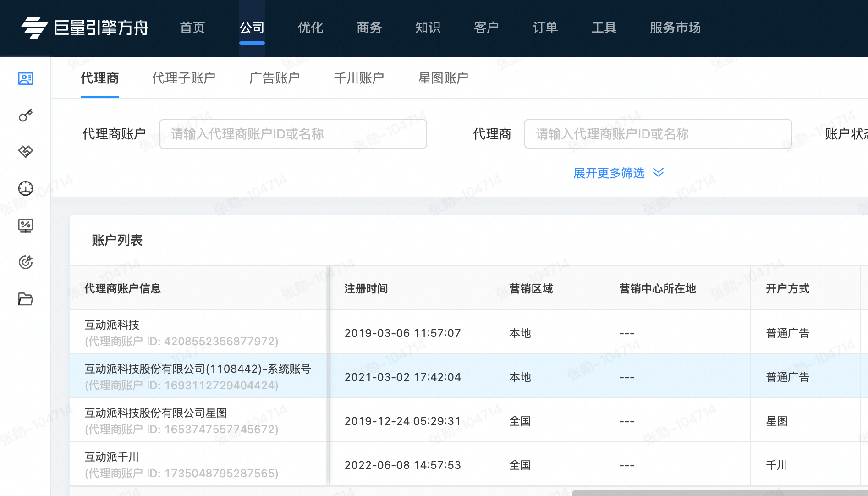Expand 展开更多筛选 filter options

click(609, 173)
